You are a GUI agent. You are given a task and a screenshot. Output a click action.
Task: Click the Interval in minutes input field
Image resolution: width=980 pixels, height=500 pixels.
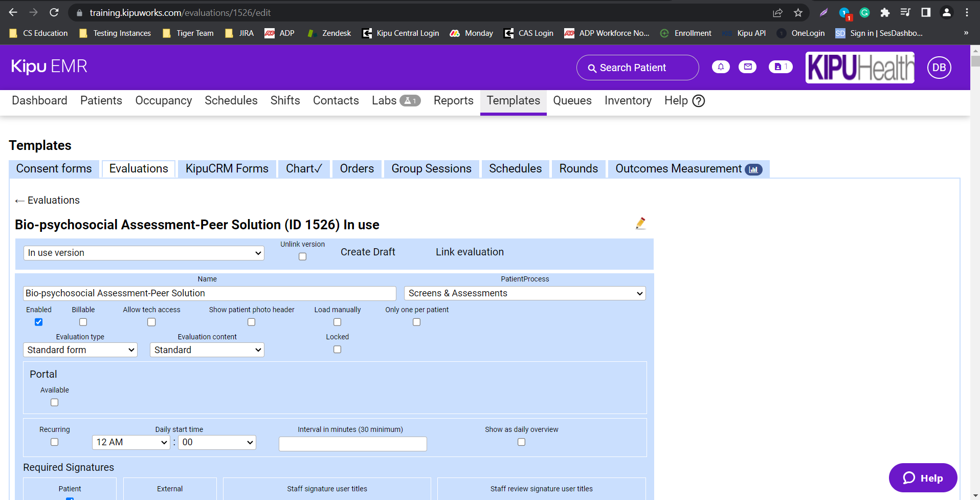click(x=352, y=444)
